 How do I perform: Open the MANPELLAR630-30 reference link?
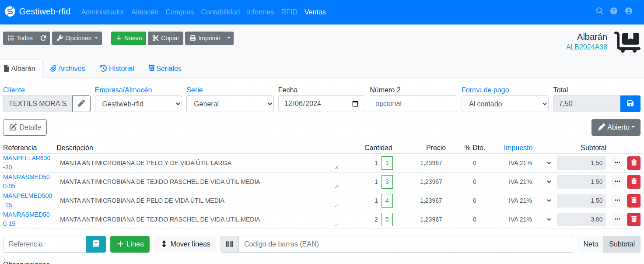27,163
